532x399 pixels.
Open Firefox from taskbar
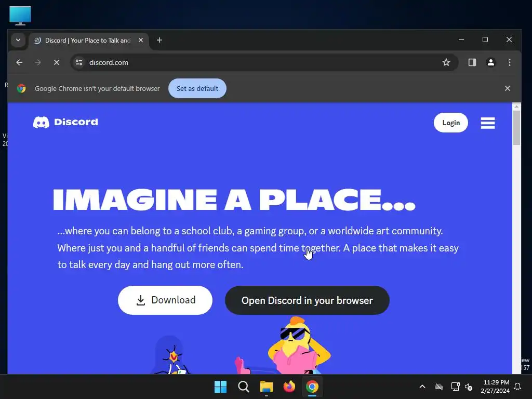coord(289,387)
